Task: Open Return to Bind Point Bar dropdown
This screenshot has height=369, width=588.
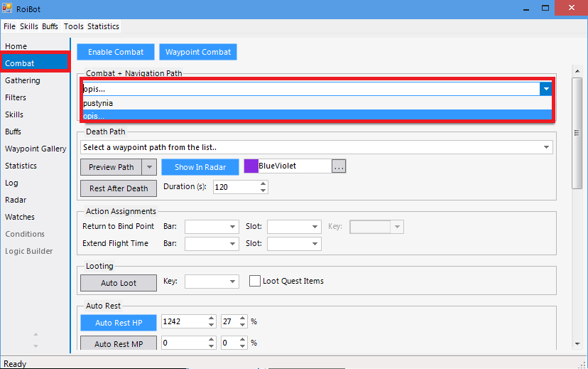Action: [232, 227]
